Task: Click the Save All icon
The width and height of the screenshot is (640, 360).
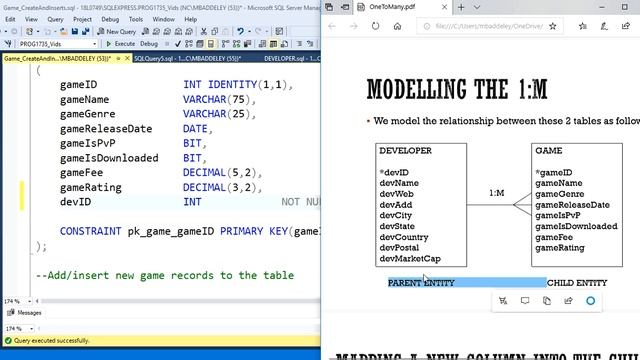Action: (85, 31)
